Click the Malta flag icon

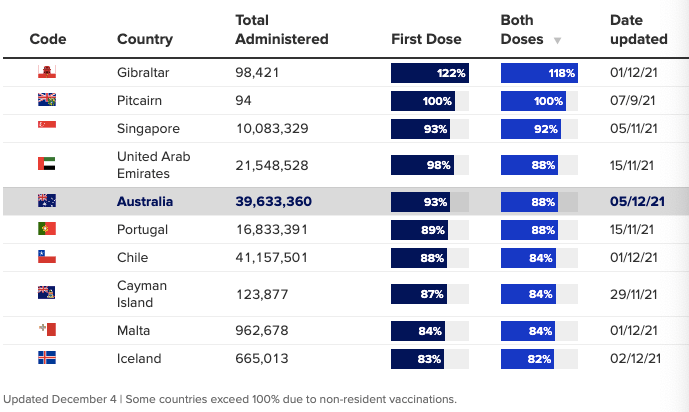pyautogui.click(x=47, y=329)
